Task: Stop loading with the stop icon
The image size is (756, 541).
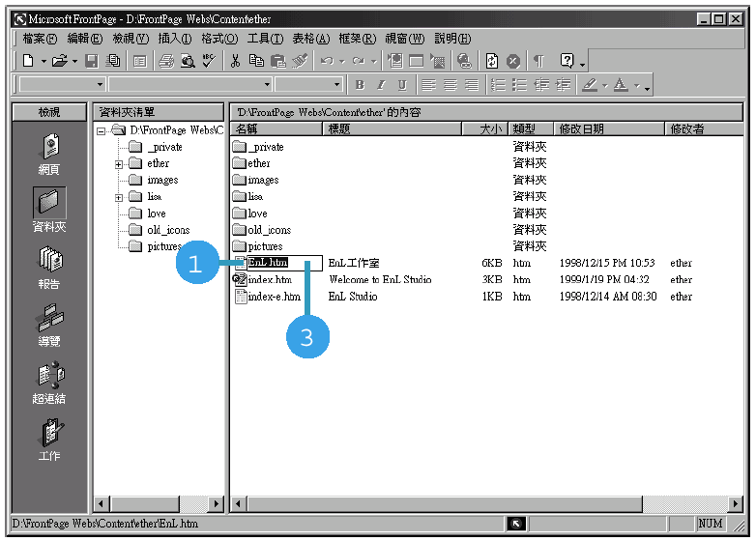Action: [513, 61]
